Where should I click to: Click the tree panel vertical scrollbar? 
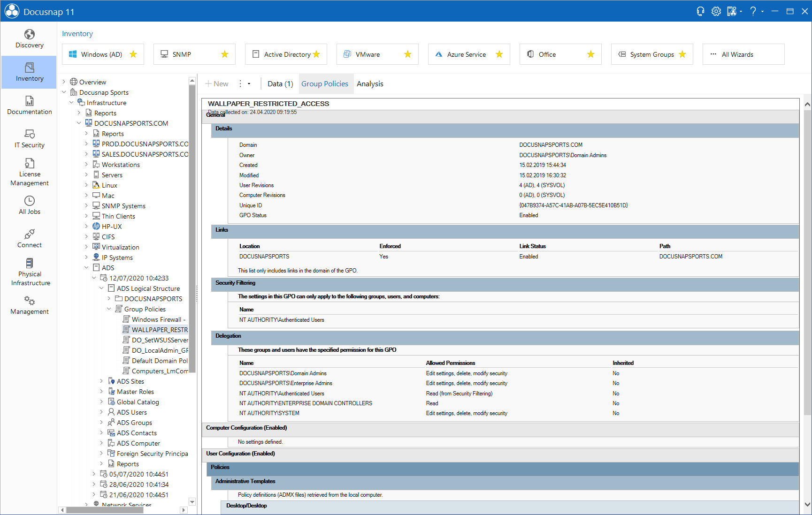192,228
